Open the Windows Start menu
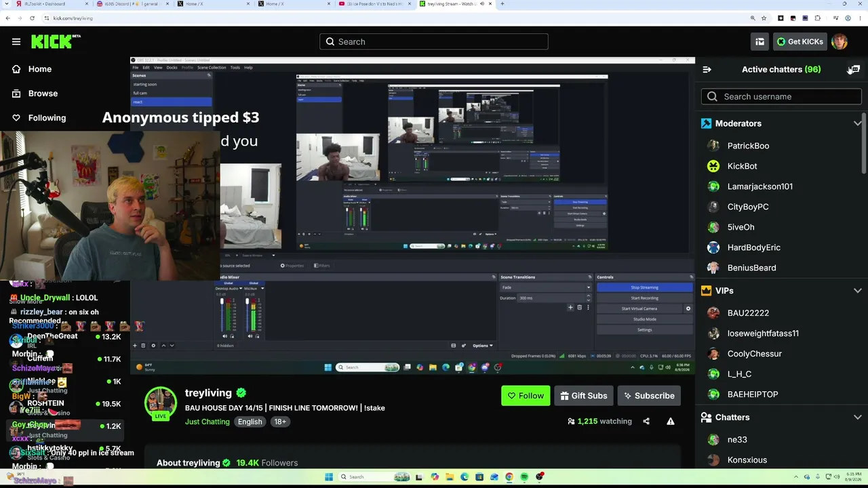868x488 pixels. pos(328,477)
